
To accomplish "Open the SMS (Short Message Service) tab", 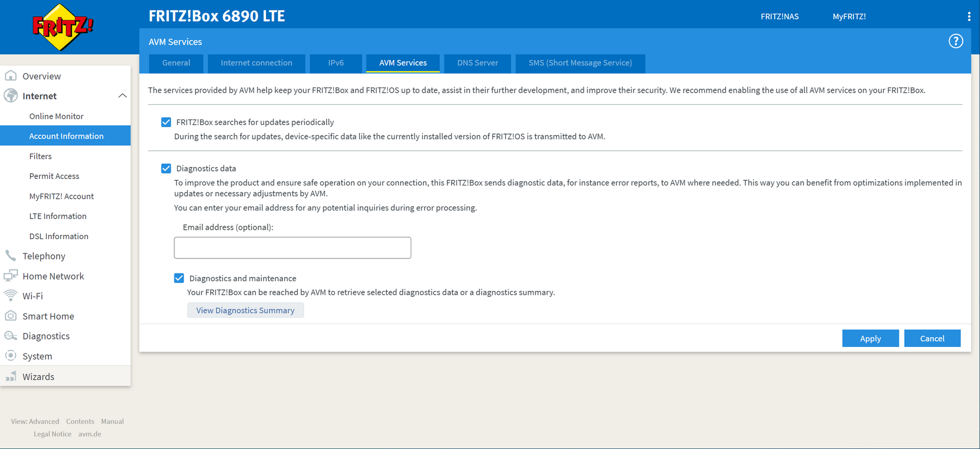I will (580, 63).
